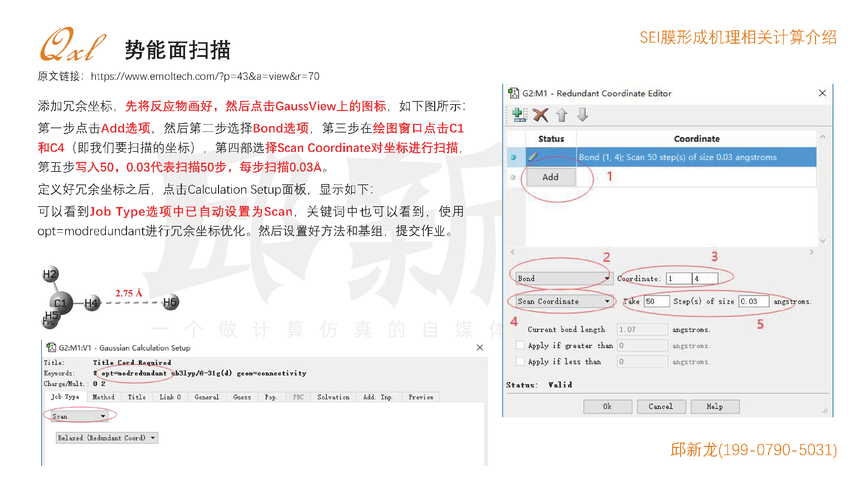Click the move coordinate up arrow icon

point(562,115)
